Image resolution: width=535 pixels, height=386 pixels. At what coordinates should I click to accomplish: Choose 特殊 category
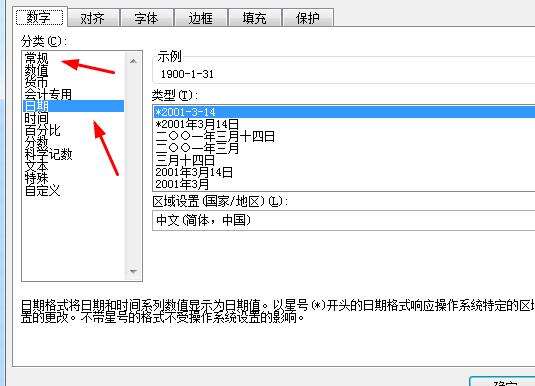(x=73, y=178)
